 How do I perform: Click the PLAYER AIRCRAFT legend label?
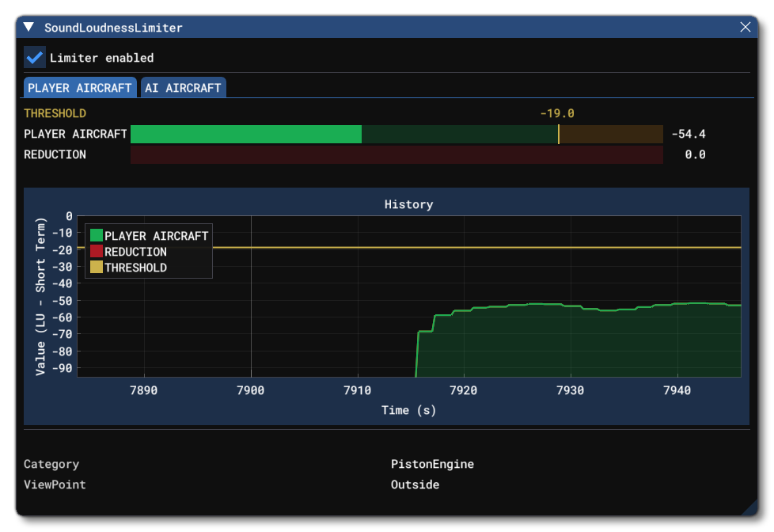coord(156,236)
